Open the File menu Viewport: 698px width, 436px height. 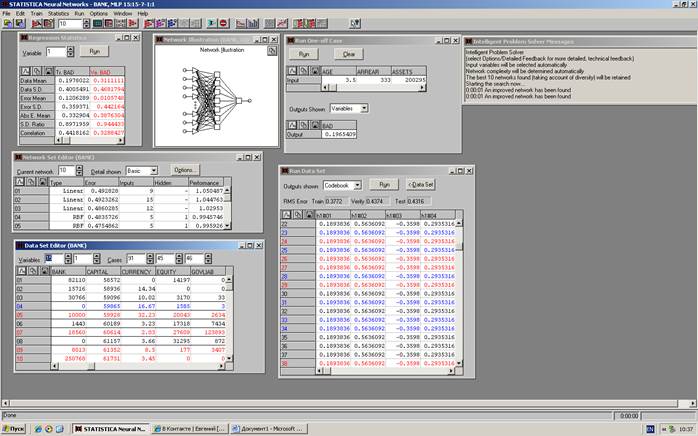point(6,13)
